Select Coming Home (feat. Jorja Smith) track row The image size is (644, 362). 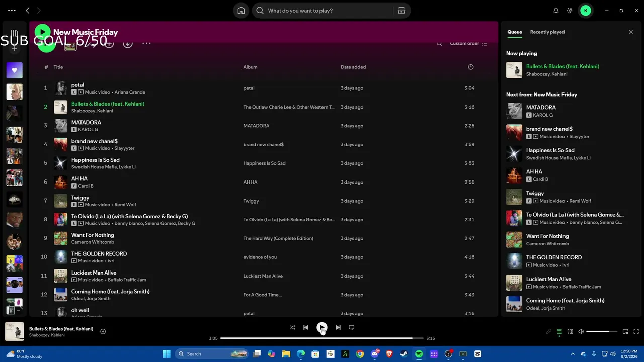point(264,295)
